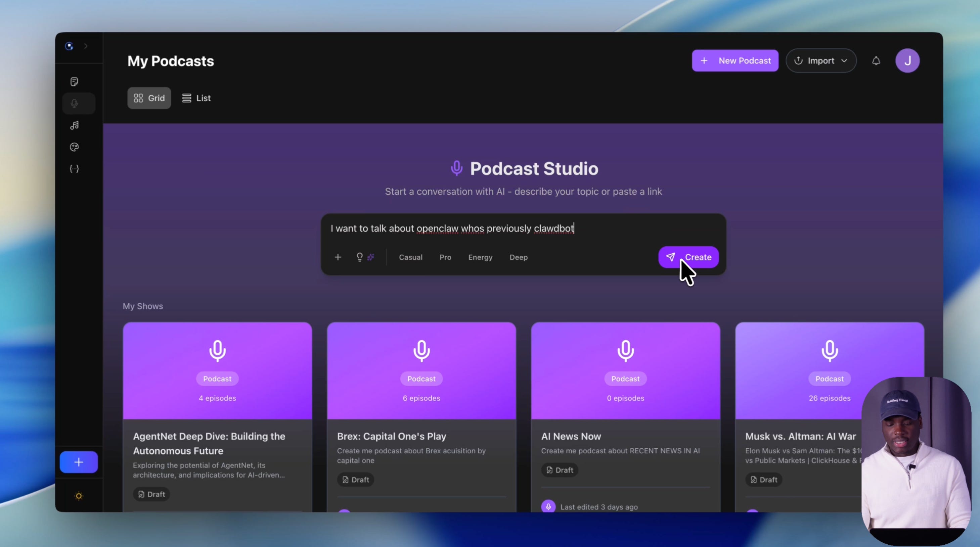Open the Import dropdown
Image resolution: width=980 pixels, height=547 pixels.
821,60
